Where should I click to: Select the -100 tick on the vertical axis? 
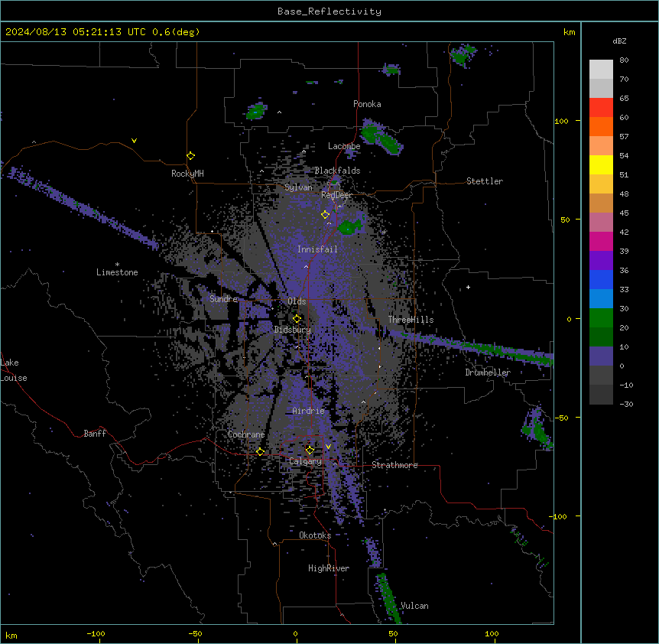coord(559,516)
